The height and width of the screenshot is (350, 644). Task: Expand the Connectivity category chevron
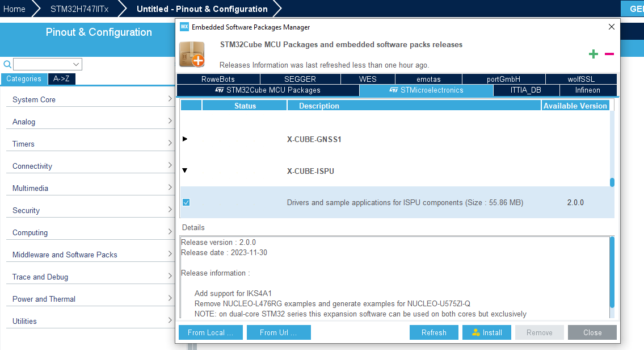coord(170,166)
